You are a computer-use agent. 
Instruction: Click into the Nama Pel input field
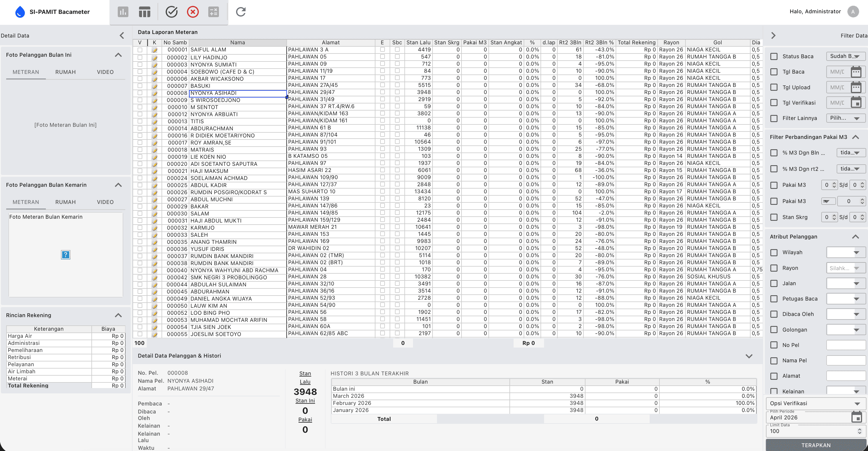tap(846, 361)
